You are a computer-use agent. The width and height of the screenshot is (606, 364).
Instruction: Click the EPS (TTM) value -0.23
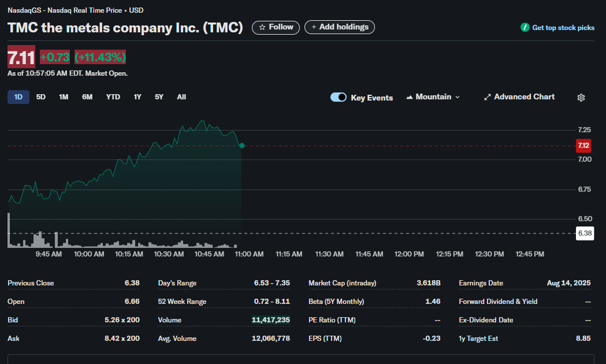[x=432, y=339]
